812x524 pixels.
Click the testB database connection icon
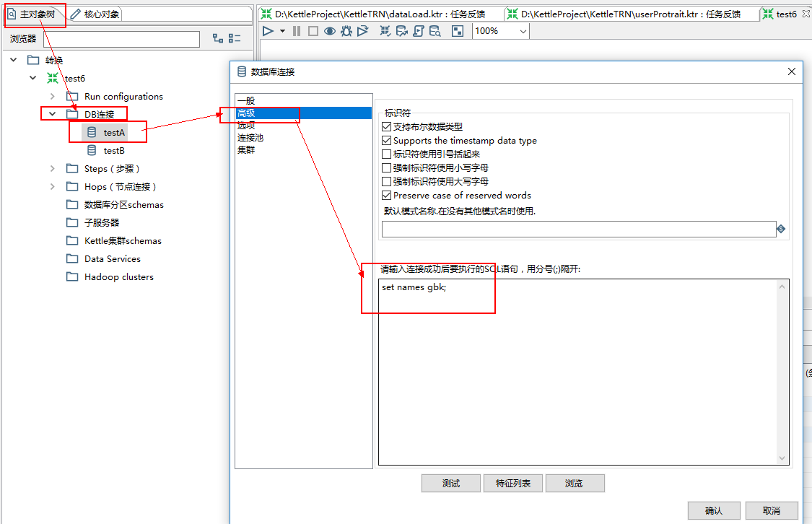tap(92, 151)
